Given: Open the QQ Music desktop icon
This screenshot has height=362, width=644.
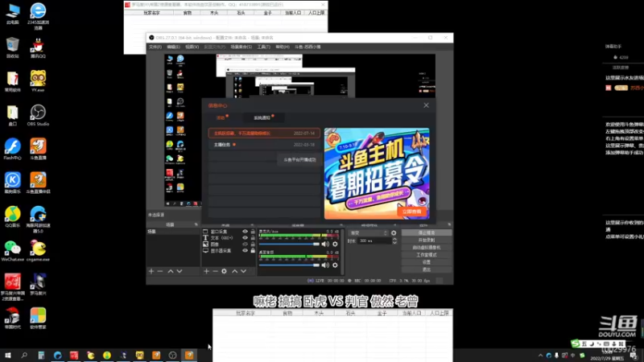Looking at the screenshot, I should coord(12,216).
